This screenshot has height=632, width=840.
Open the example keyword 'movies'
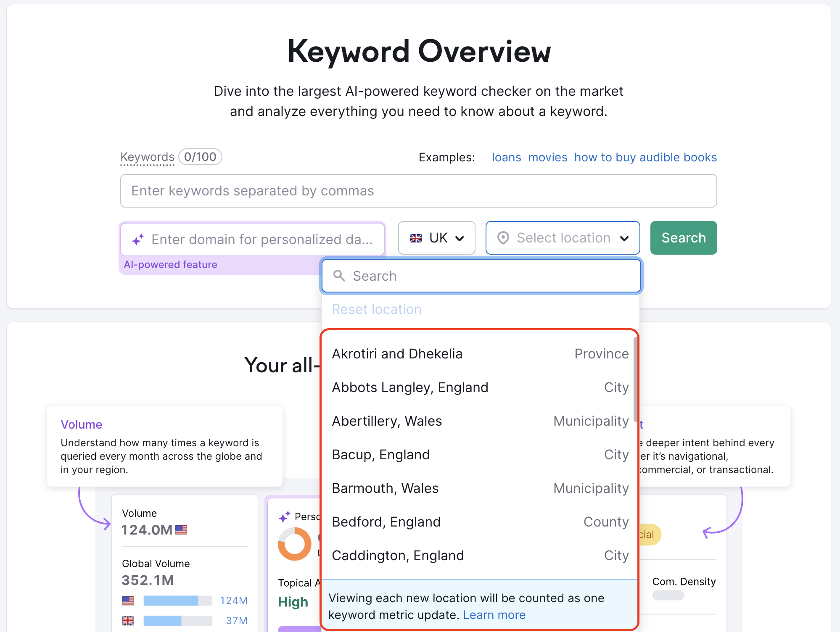[547, 157]
